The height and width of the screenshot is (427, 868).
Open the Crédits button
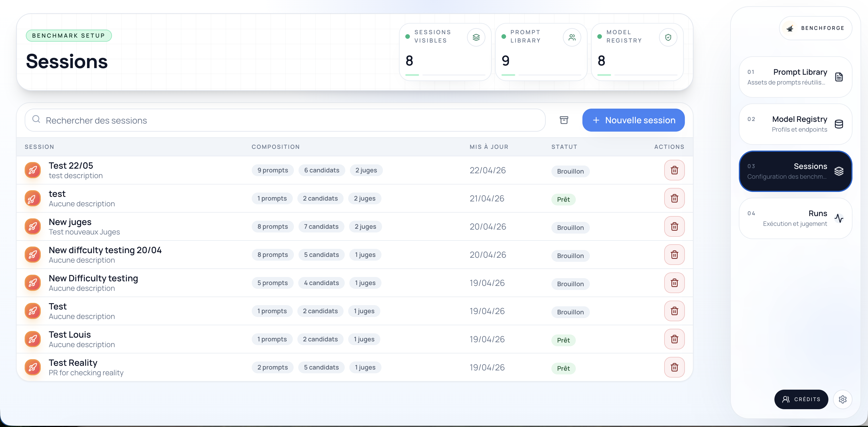pyautogui.click(x=801, y=399)
